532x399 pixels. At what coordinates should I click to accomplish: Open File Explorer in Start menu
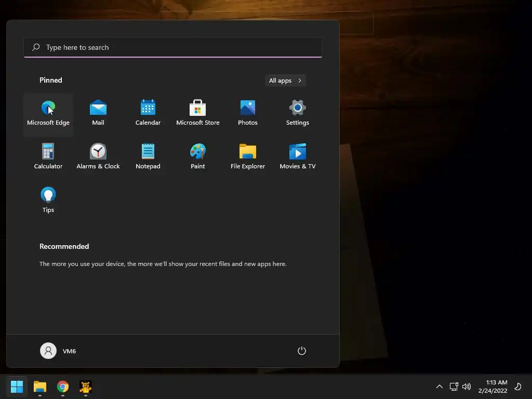point(248,158)
